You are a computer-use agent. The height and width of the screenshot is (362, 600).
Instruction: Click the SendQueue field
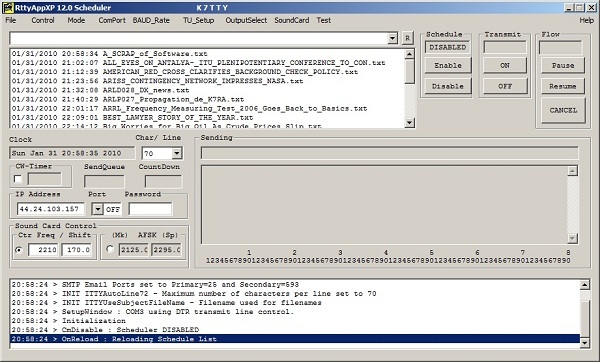(x=104, y=181)
